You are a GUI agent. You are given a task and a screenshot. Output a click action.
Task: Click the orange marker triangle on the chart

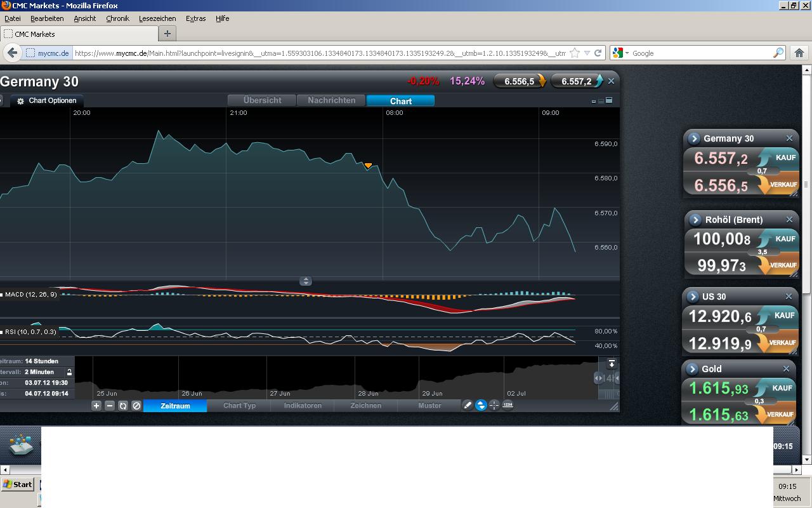pos(368,166)
